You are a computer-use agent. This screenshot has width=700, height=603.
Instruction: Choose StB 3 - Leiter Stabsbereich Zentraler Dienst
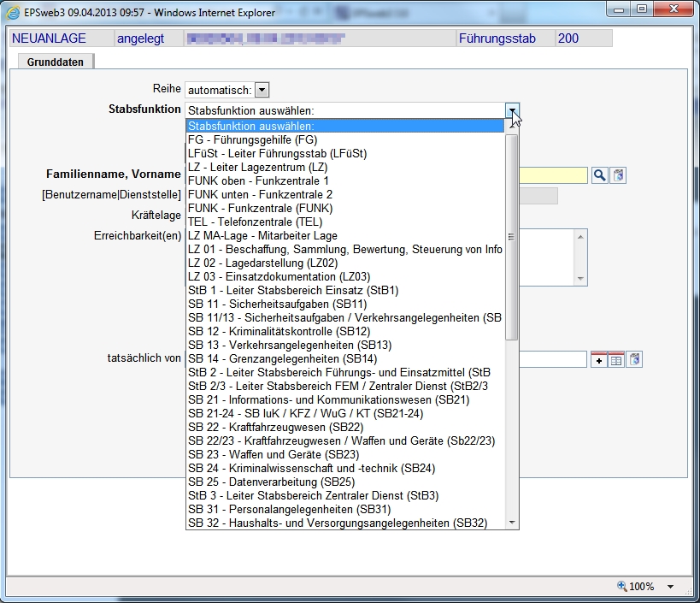click(344, 496)
